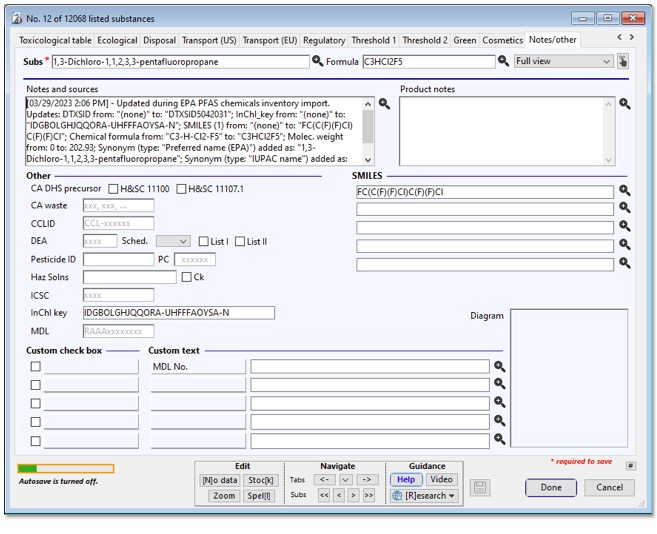Screen dimensions: 657x534
Task: Open the Transport (US) tab
Action: point(209,40)
